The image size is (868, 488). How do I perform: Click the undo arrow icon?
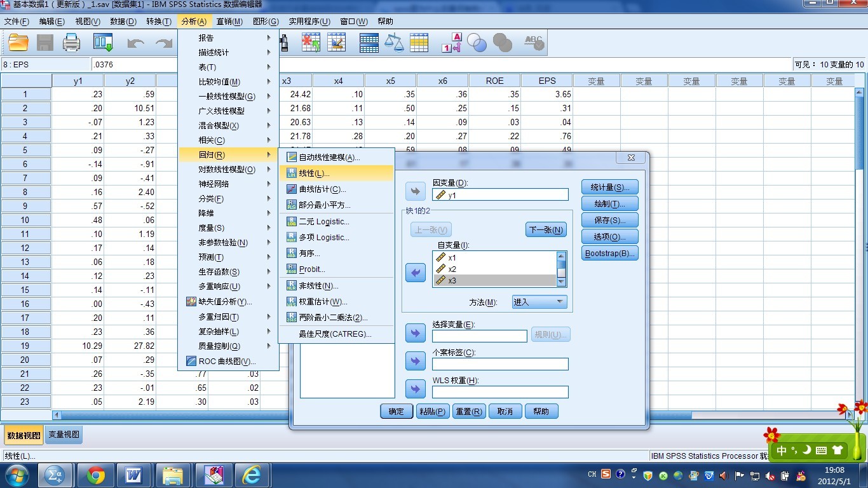135,43
